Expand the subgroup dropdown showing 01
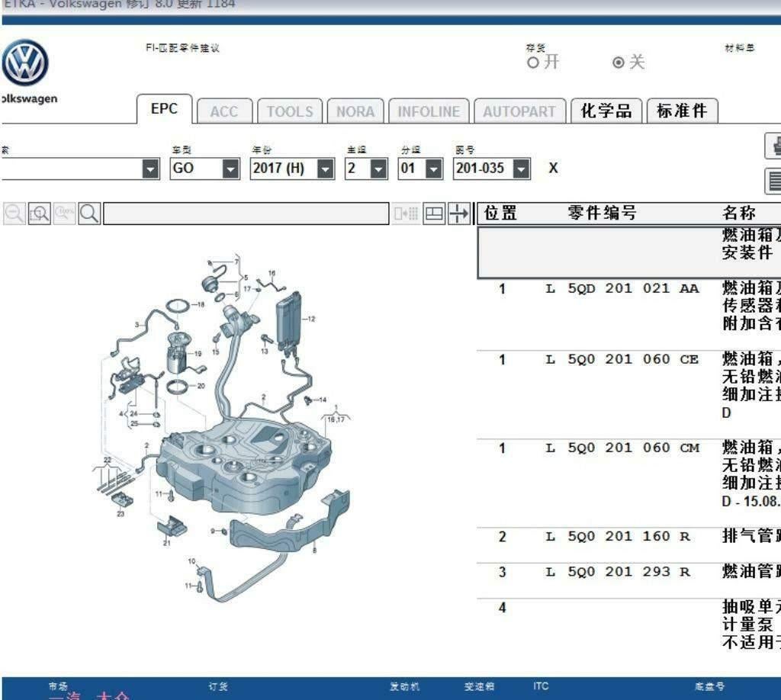This screenshot has height=700, width=781. pyautogui.click(x=433, y=169)
